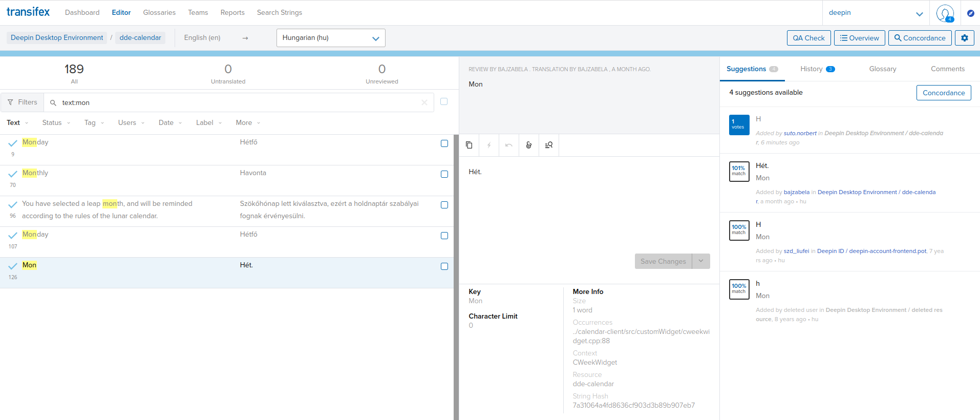Switch to Glossary tab
The height and width of the screenshot is (420, 980).
point(882,69)
